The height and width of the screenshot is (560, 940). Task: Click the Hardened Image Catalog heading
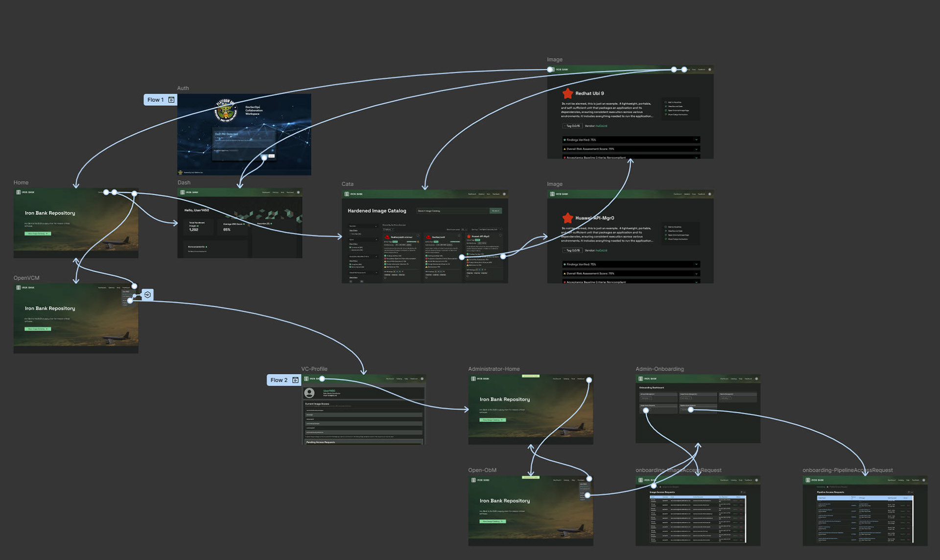tap(377, 211)
